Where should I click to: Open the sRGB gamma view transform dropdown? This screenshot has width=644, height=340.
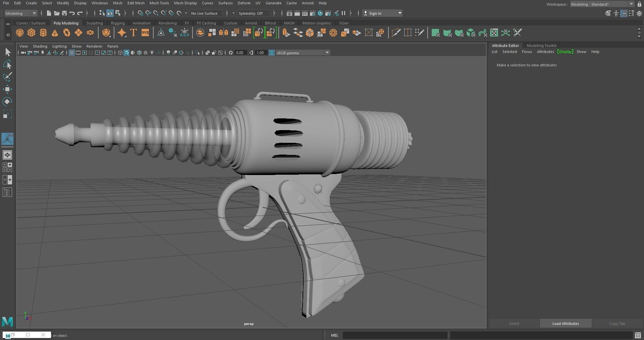(327, 53)
